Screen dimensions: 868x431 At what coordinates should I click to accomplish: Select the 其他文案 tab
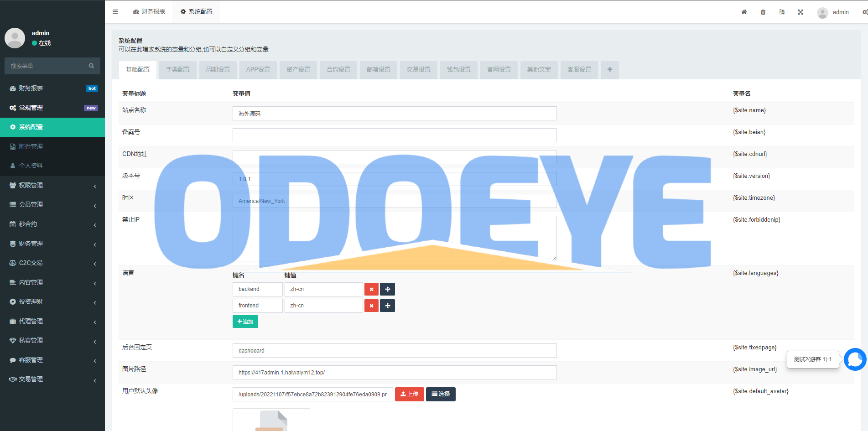[539, 70]
